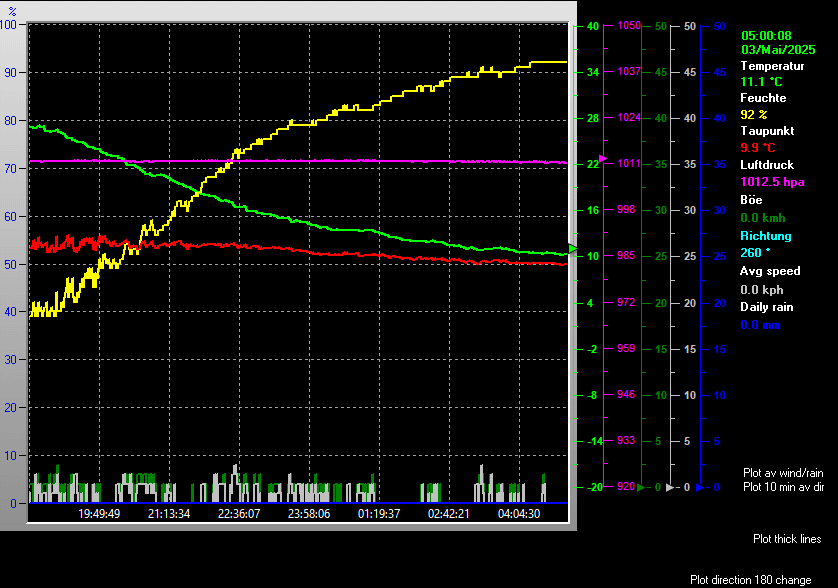Click time axis label 21:13:34
838x588 pixels.
tap(169, 514)
